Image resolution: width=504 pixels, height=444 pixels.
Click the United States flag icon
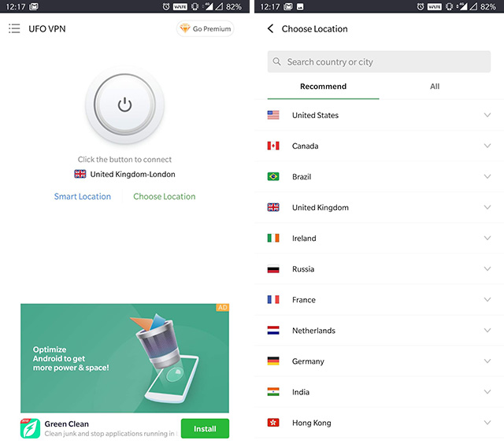pyautogui.click(x=273, y=115)
